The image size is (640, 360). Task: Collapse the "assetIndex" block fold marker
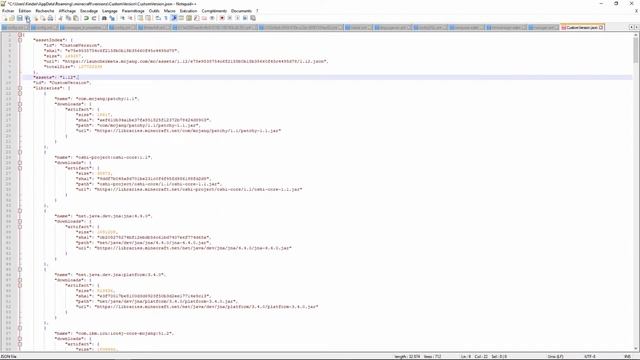[20, 40]
